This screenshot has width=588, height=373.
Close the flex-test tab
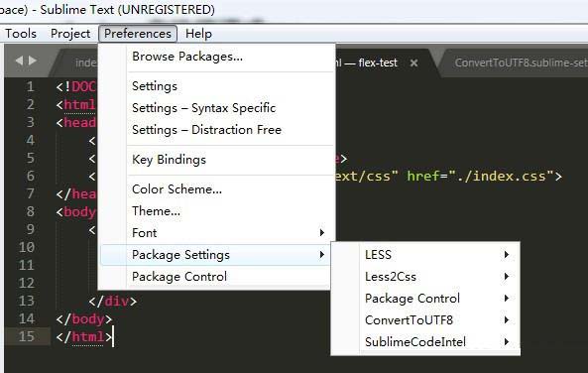[x=413, y=62]
